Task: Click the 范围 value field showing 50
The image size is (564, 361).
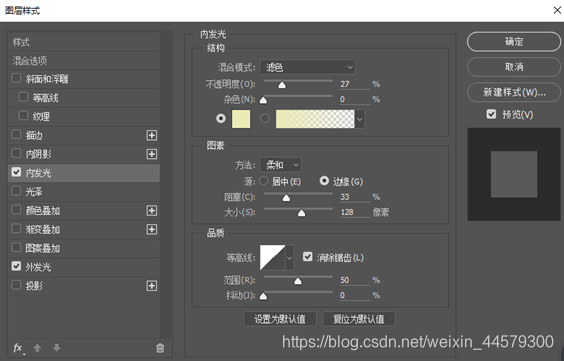Action: point(354,280)
